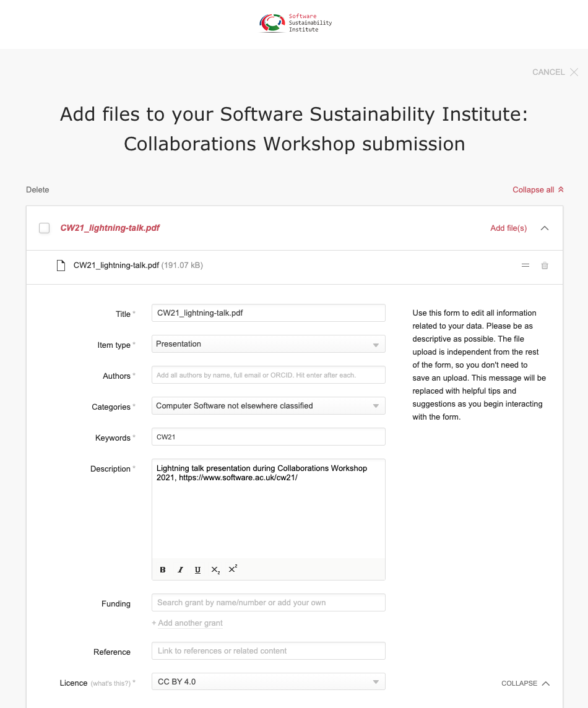Open the Licence dropdown showing CC BY 4.0
Image resolution: width=588 pixels, height=708 pixels.
click(x=268, y=682)
